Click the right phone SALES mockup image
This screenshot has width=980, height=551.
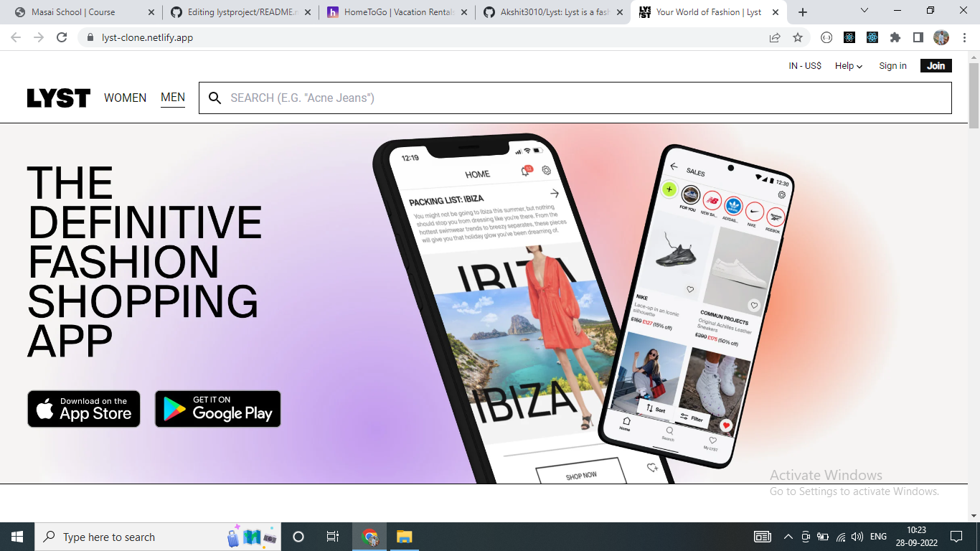[x=697, y=305]
